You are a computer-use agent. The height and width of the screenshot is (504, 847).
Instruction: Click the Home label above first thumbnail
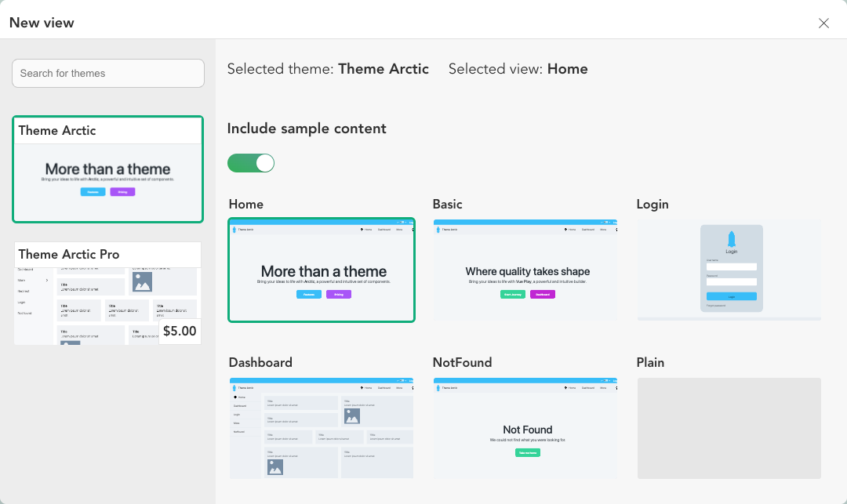pyautogui.click(x=246, y=205)
